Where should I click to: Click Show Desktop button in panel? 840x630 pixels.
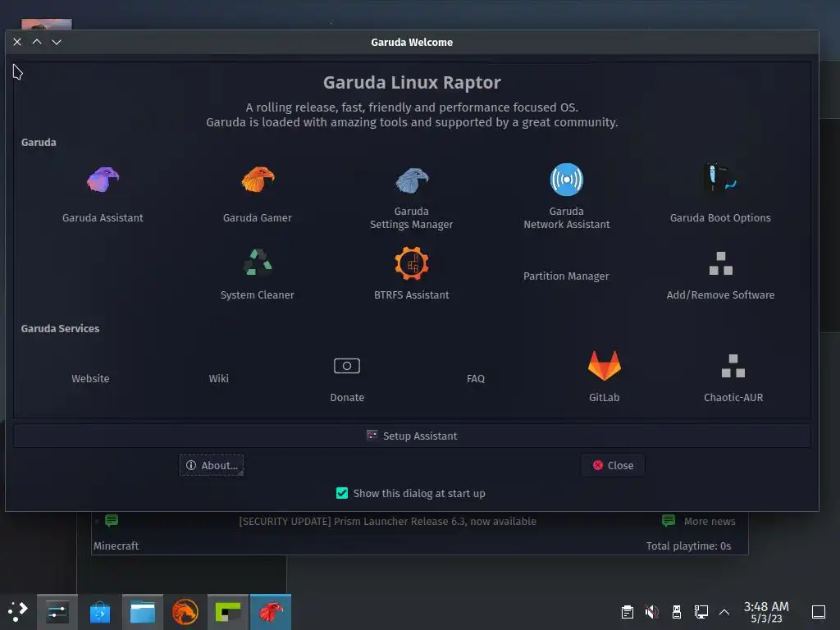pos(819,612)
